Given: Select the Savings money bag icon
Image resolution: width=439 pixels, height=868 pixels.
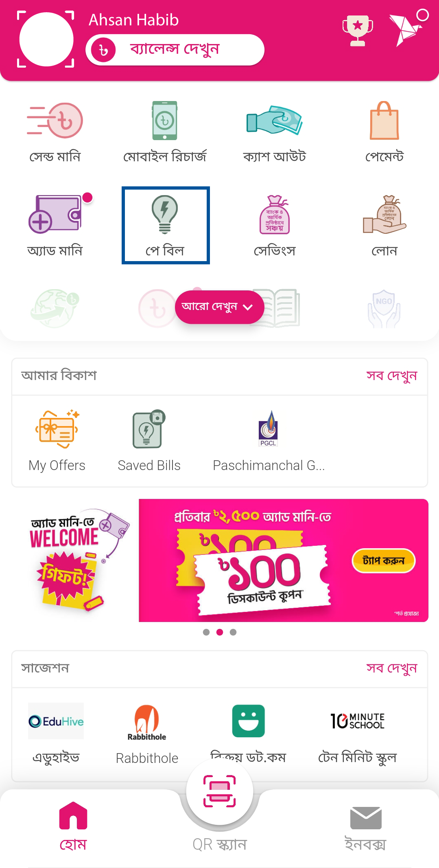Looking at the screenshot, I should [x=275, y=215].
